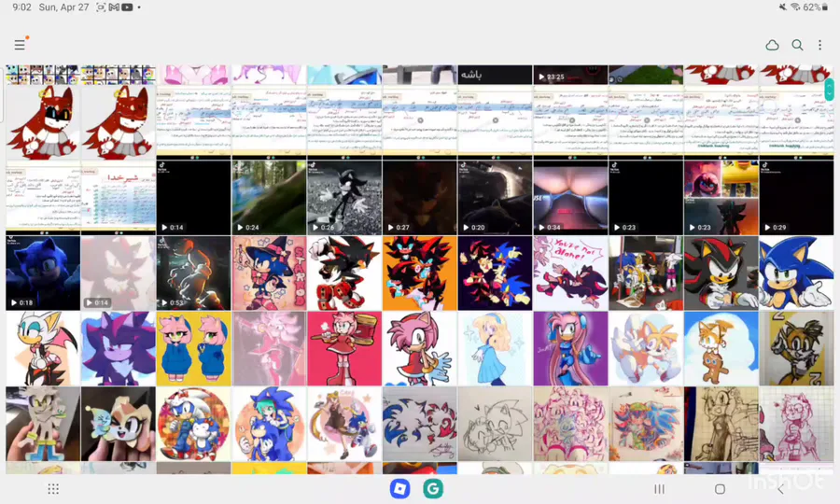Play the 0:20 video thumbnail
840x504 pixels.
495,198
